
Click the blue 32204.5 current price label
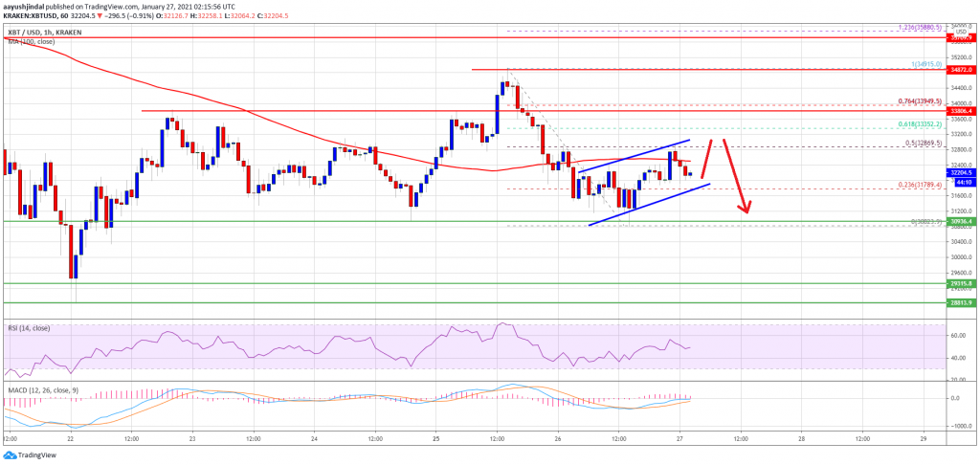(x=962, y=172)
